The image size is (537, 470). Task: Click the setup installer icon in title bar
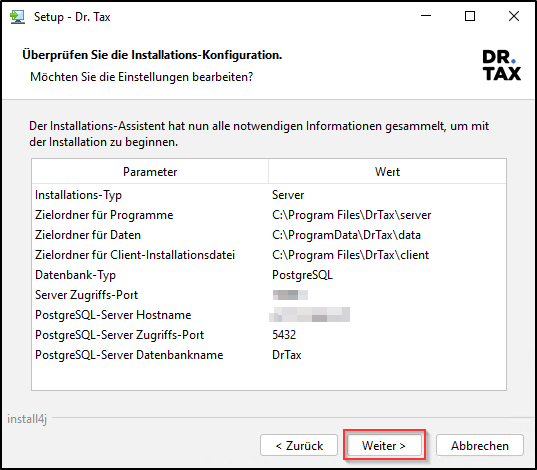click(x=17, y=17)
